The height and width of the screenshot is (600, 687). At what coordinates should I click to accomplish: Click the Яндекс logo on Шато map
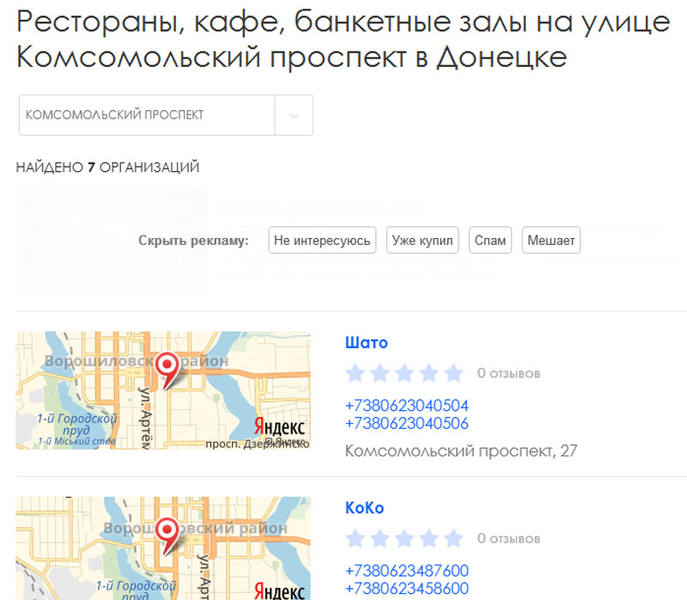[x=280, y=426]
